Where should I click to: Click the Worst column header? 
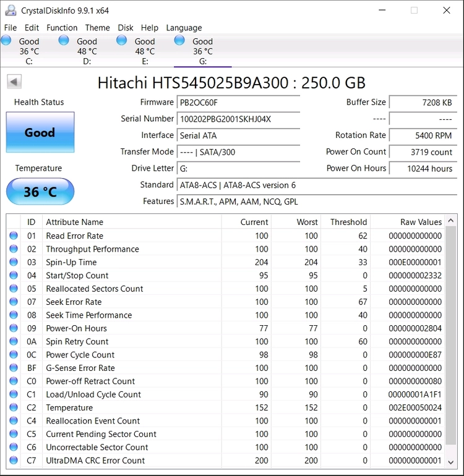[296, 222]
